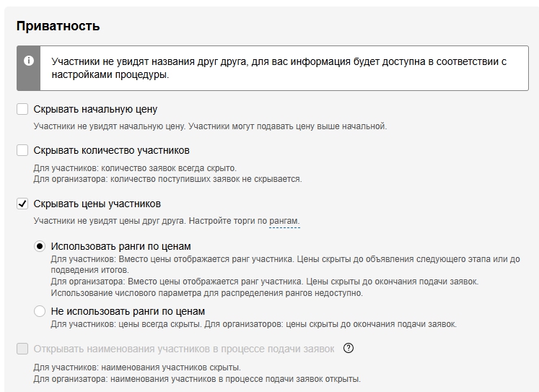Click the «Скрывать начальную цену» label text
This screenshot has height=392, width=539.
coord(95,110)
